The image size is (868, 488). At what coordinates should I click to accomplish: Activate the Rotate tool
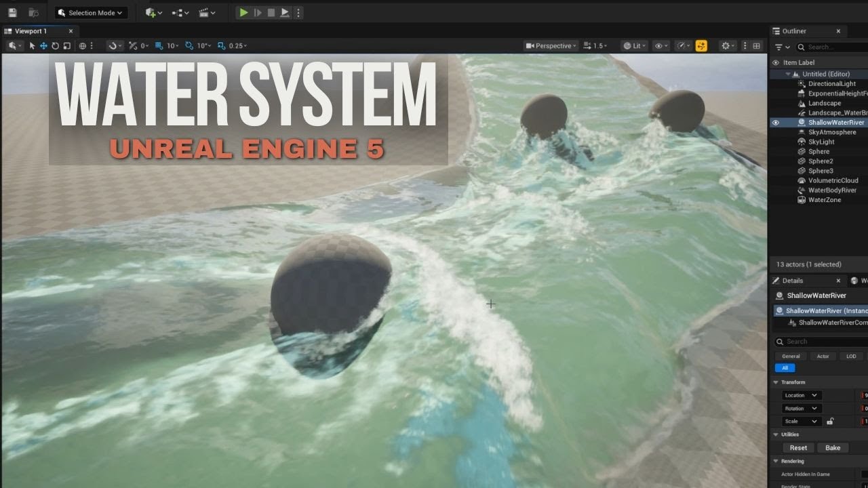pos(55,45)
